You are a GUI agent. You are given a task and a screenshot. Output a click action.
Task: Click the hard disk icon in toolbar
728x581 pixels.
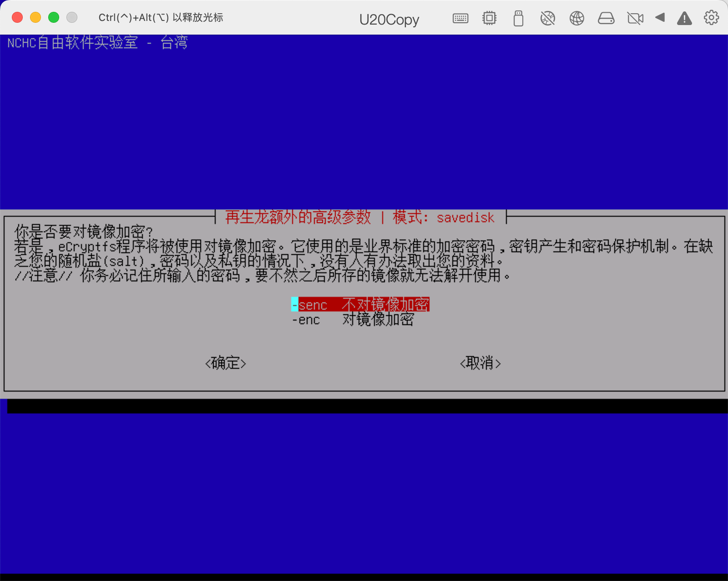coord(606,18)
